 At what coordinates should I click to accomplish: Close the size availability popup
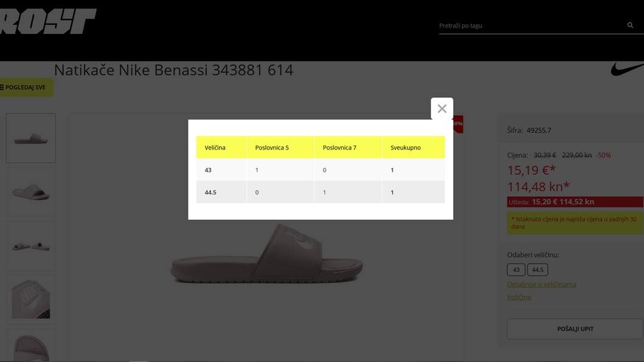click(442, 108)
